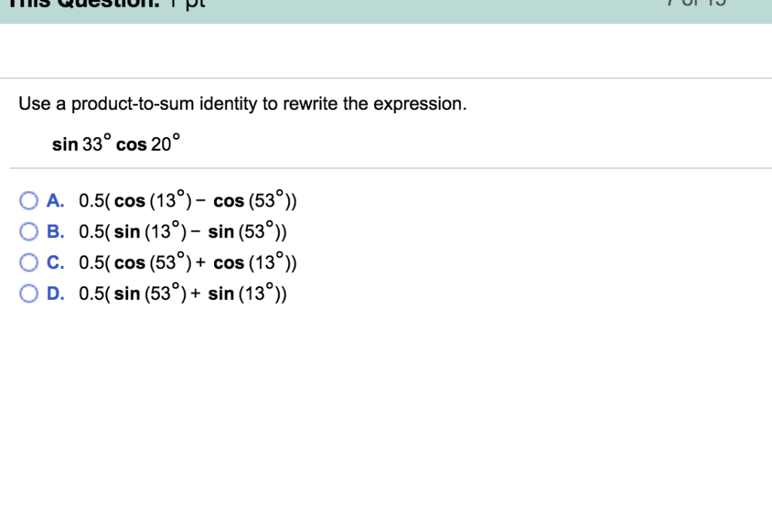This screenshot has width=772, height=532.
Task: Click the This Question: 1 pt header
Action: point(102,6)
